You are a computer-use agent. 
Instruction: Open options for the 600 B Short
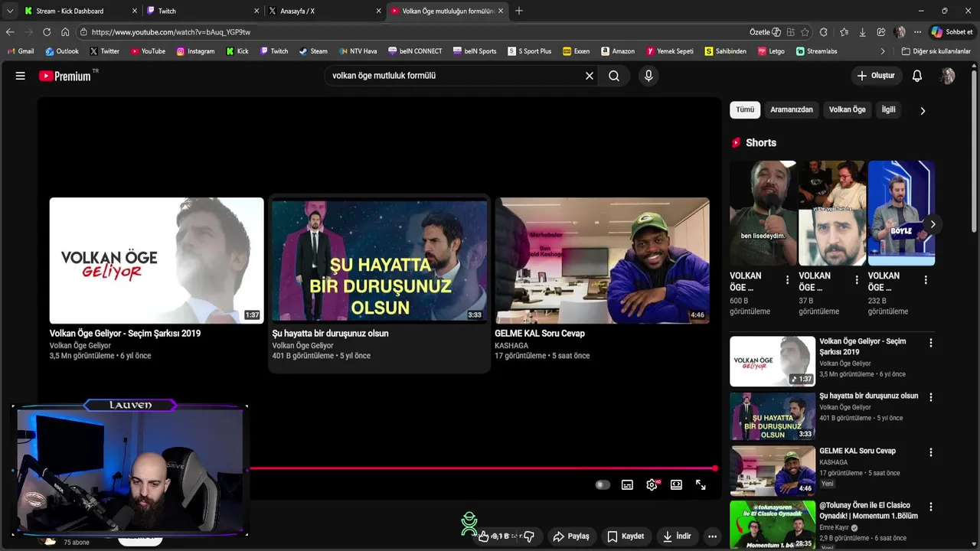[787, 280]
